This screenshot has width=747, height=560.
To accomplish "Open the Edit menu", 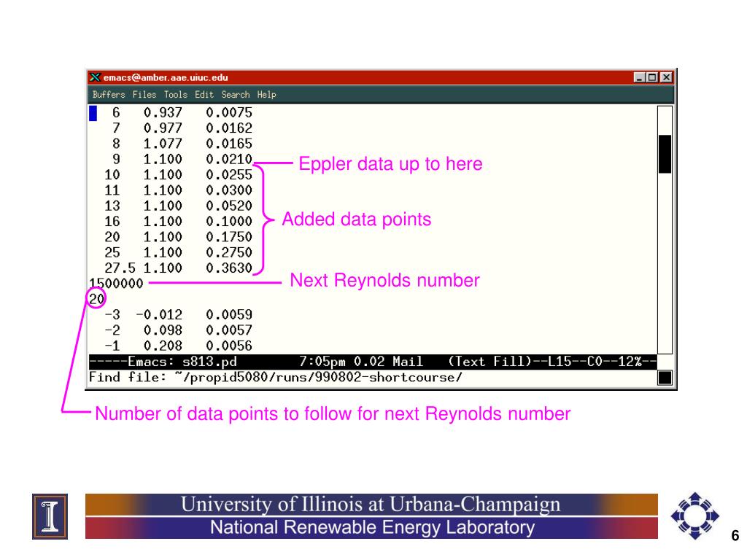I will [204, 94].
